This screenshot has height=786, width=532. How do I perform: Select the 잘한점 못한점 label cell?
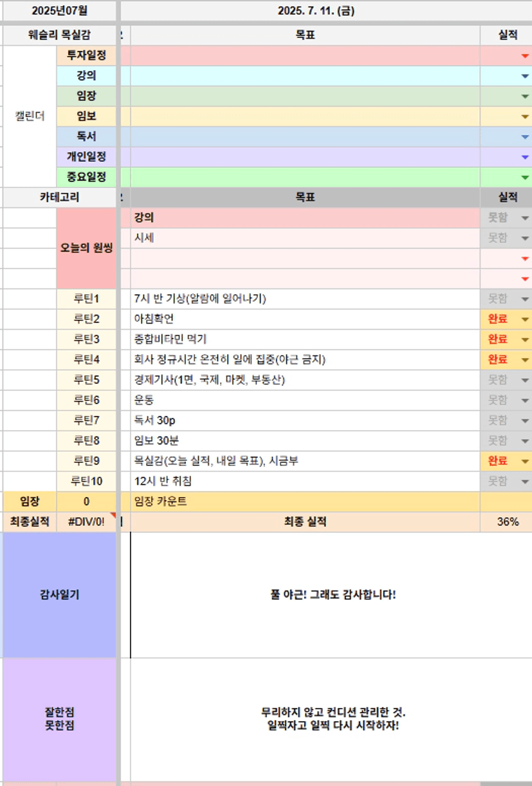coord(59,720)
